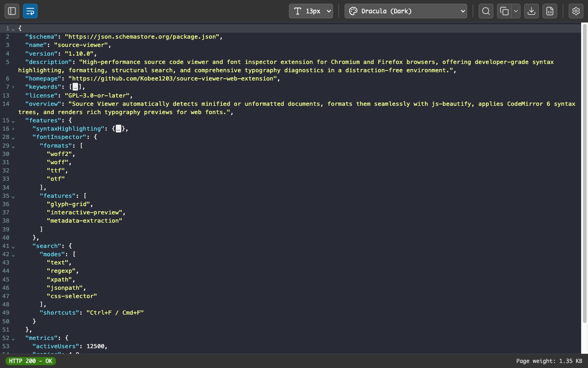Click the "otf" array entry
This screenshot has height=368, width=588.
[x=56, y=179]
